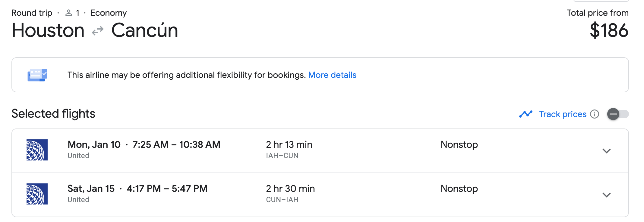Click the IAH–CUN route text
The height and width of the screenshot is (222, 644).
(282, 156)
